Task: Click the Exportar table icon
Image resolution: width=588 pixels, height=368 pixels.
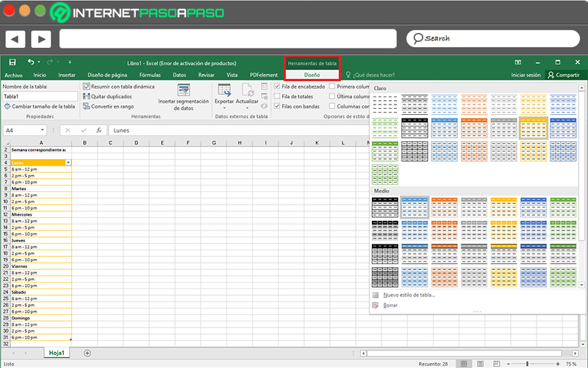Action: [224, 91]
